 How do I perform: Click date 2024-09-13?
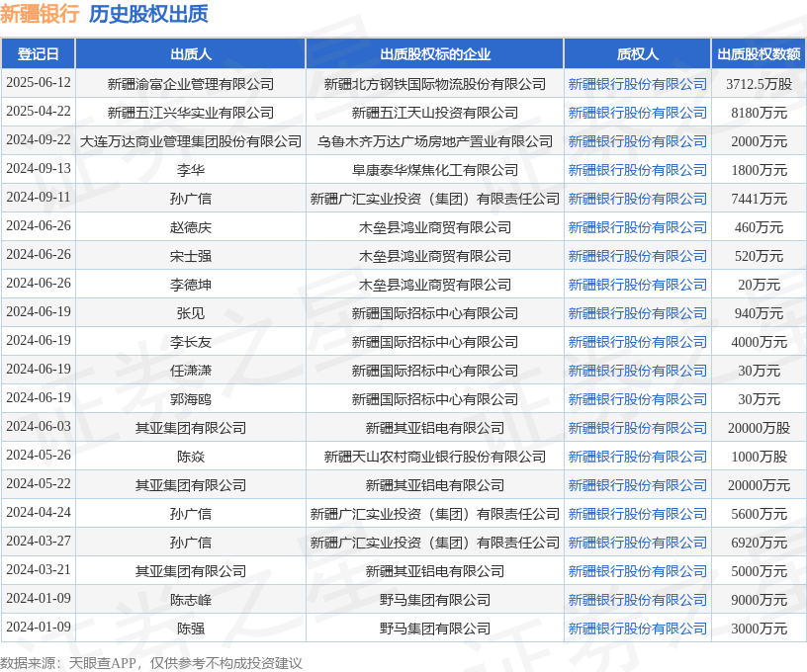tap(39, 169)
